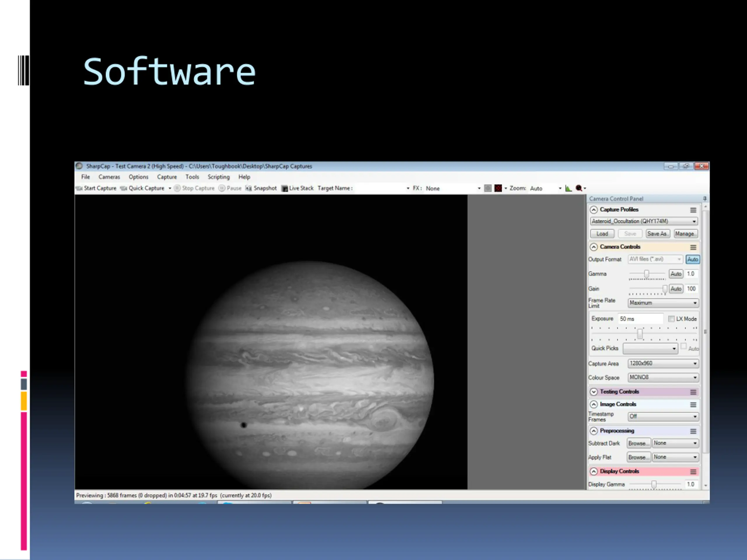Enable the LX Mode checkbox
747x560 pixels.
671,319
